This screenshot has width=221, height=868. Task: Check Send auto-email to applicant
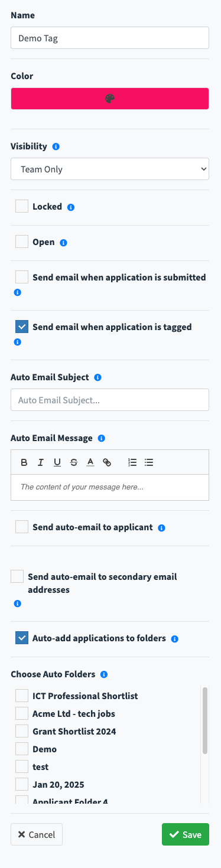tap(22, 527)
